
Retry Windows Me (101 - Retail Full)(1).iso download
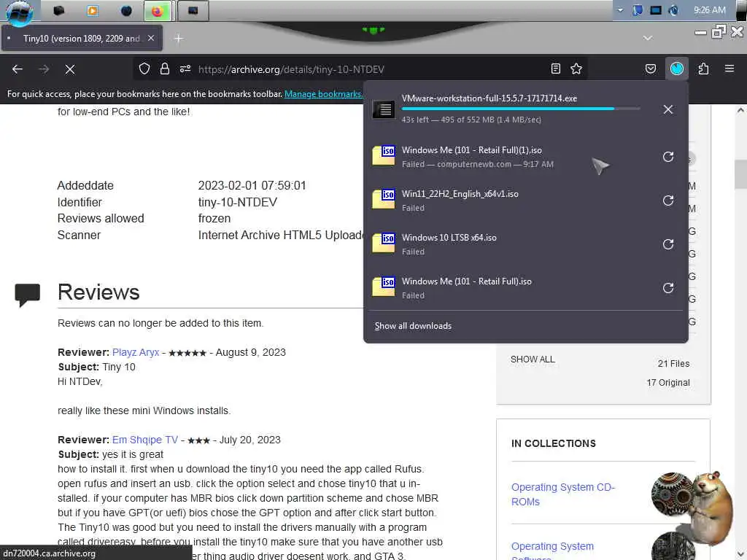point(668,157)
